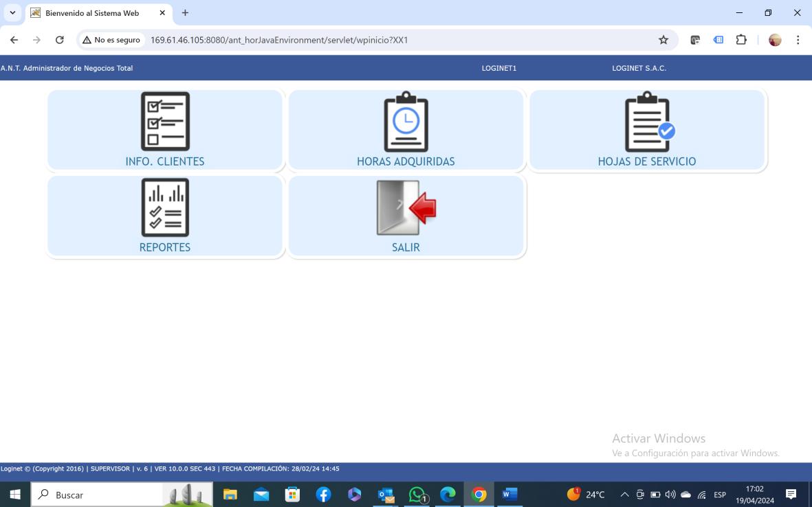Screen dimensions: 812x507
Task: Open the Chrome three-dot menu
Action: 798,40
